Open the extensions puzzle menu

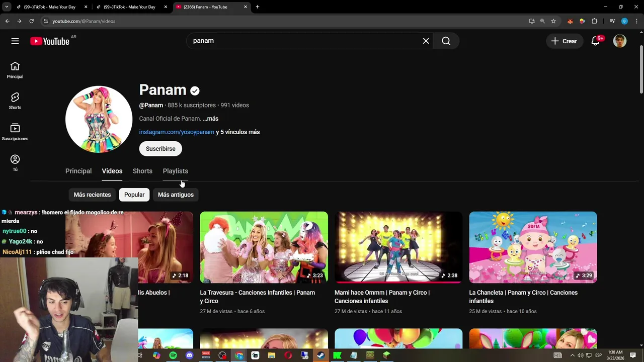(x=594, y=21)
